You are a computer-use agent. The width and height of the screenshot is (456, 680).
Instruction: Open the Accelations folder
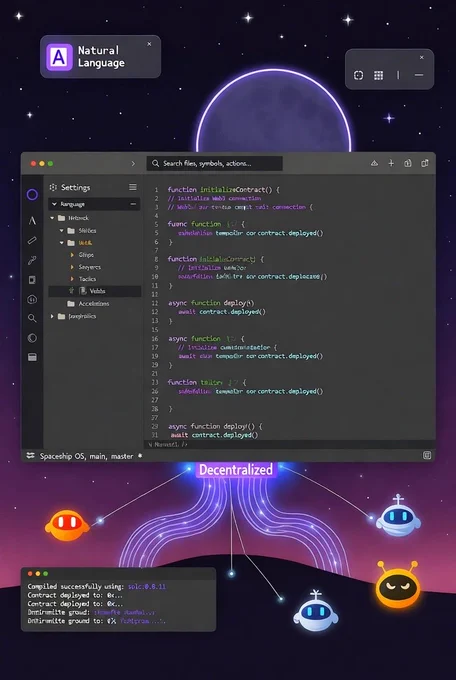point(89,304)
